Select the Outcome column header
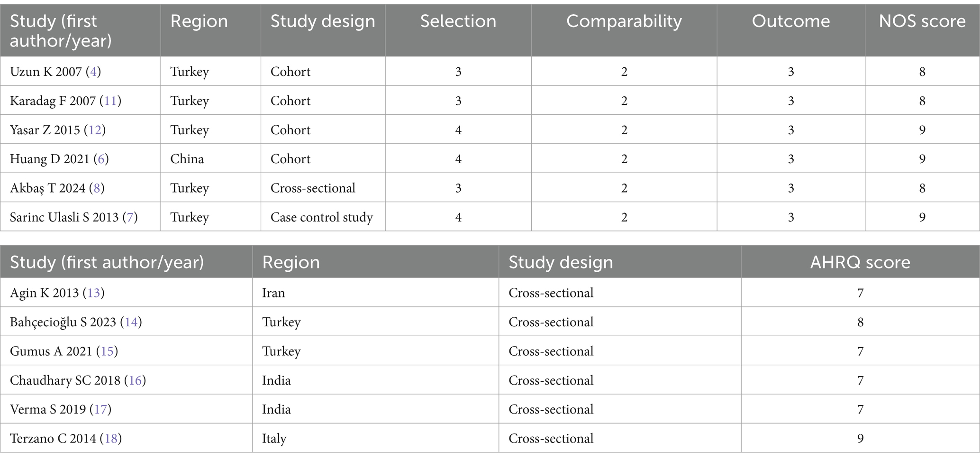Image resolution: width=980 pixels, height=461 pixels. [x=791, y=21]
